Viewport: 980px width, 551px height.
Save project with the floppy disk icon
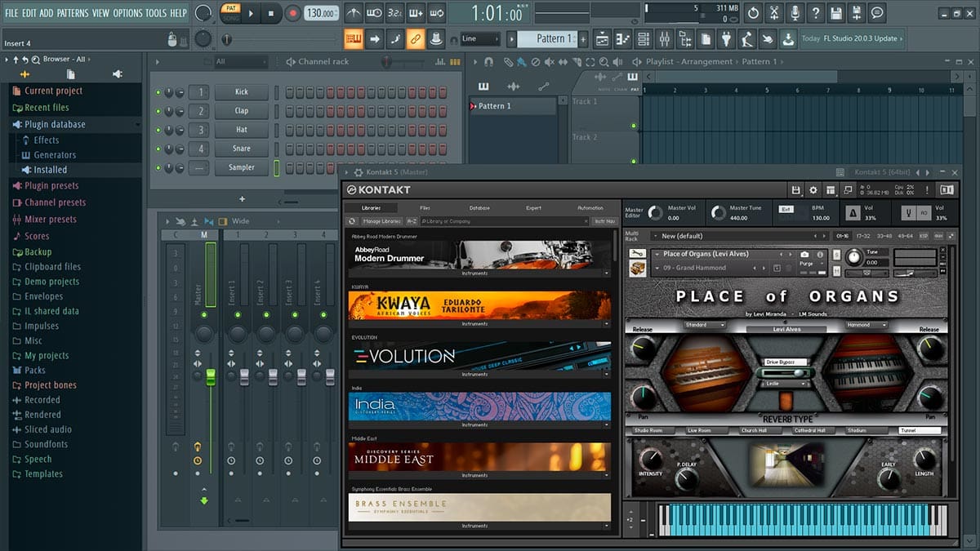click(836, 13)
